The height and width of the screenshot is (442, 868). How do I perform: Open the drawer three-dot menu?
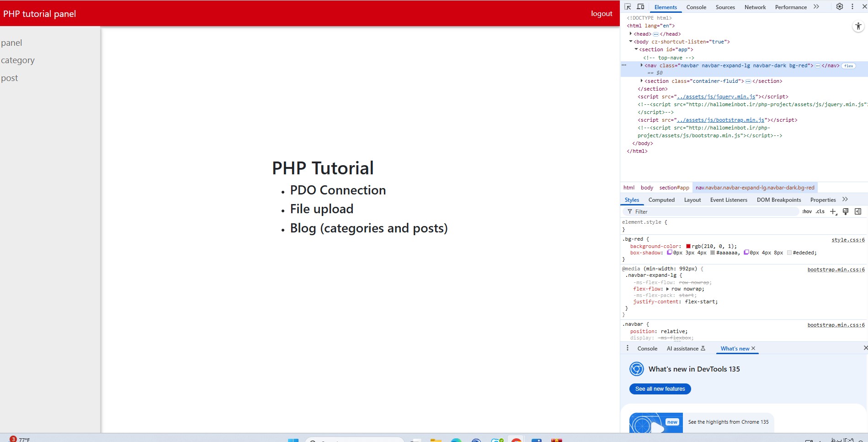(627, 348)
